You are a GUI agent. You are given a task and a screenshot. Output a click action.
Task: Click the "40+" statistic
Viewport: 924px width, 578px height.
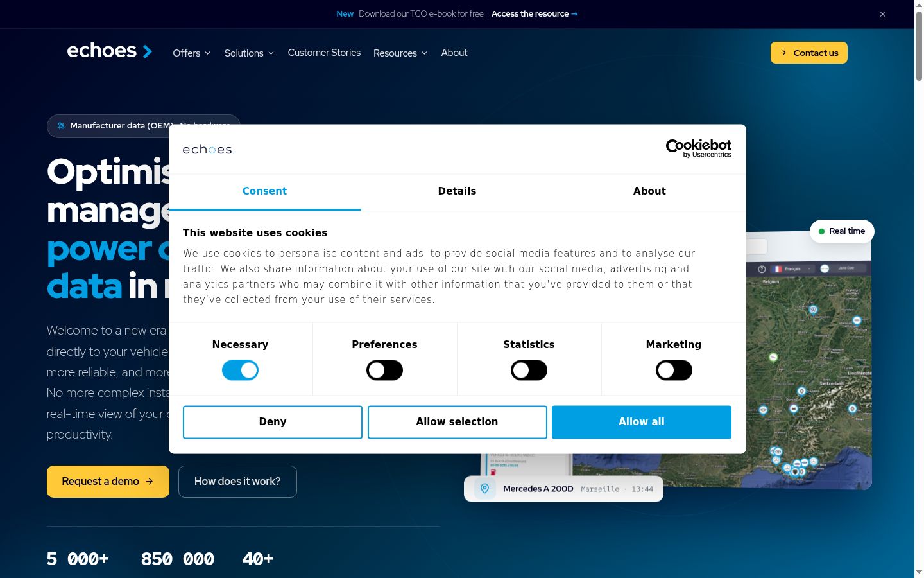click(x=258, y=559)
